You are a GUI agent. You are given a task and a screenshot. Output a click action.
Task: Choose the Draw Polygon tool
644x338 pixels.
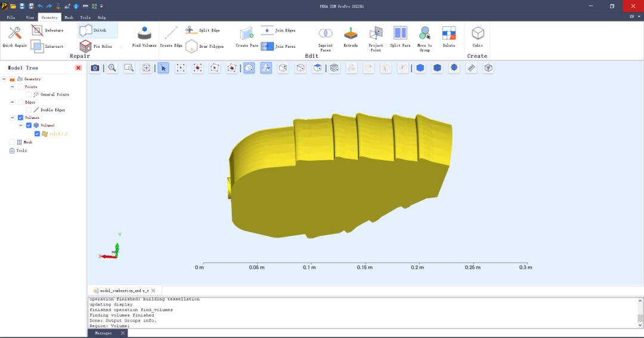205,47
